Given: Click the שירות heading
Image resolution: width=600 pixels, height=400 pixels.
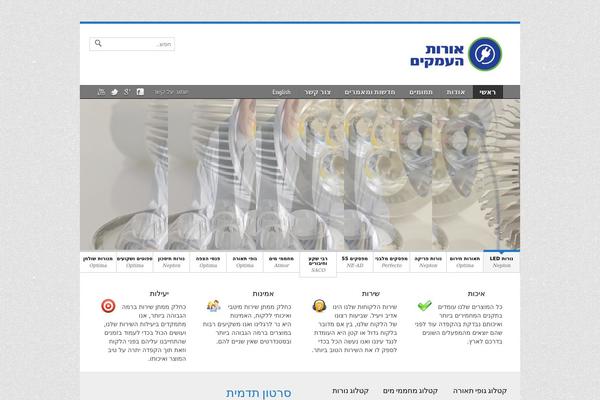Looking at the screenshot, I should pos(371,294).
